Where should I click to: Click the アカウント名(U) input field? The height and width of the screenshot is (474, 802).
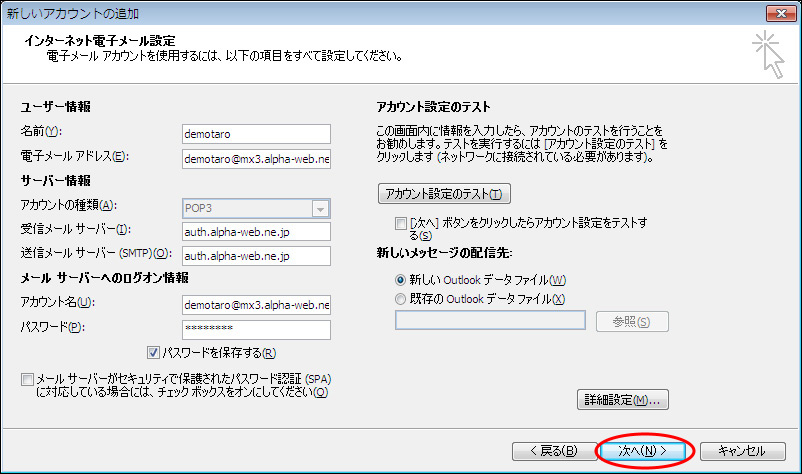tap(256, 305)
